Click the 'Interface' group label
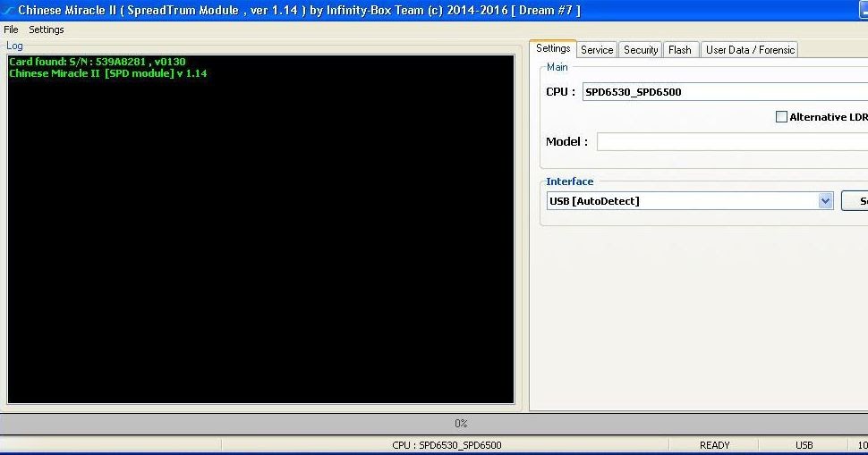This screenshot has height=455, width=868. click(569, 181)
